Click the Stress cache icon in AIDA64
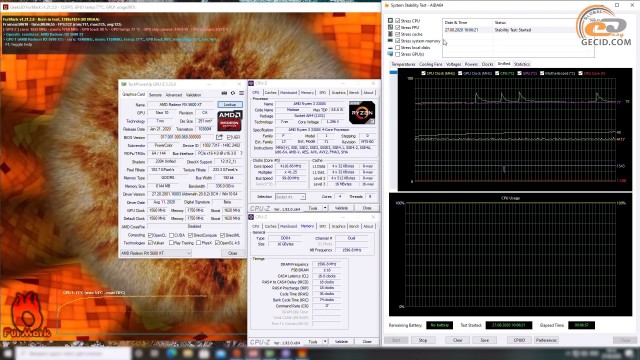 pyautogui.click(x=390, y=34)
